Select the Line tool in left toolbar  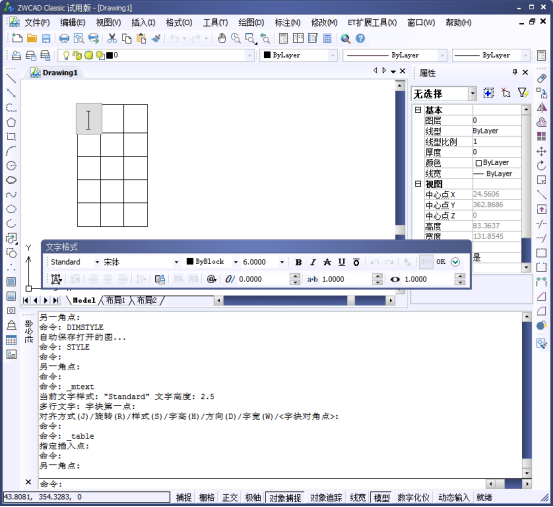pyautogui.click(x=11, y=79)
